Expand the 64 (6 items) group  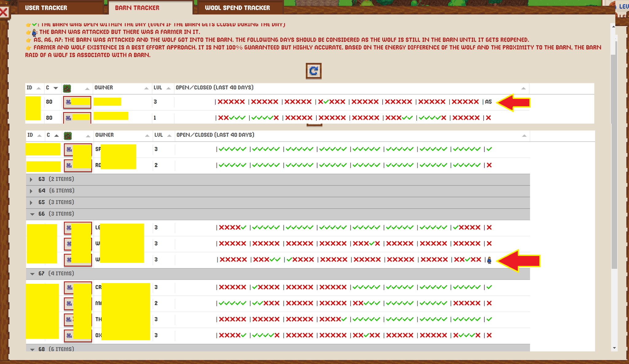(31, 191)
